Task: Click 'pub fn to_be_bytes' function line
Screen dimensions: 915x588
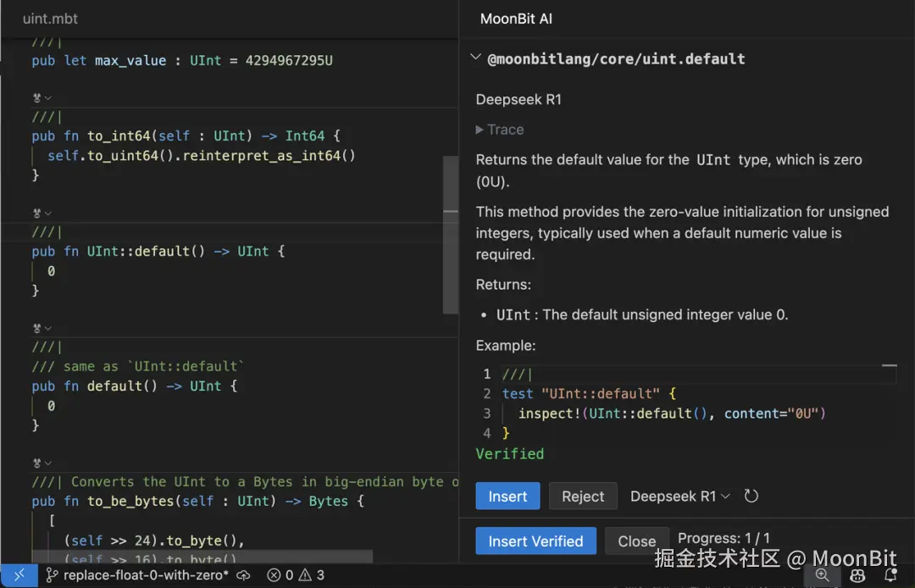Action: tap(197, 501)
